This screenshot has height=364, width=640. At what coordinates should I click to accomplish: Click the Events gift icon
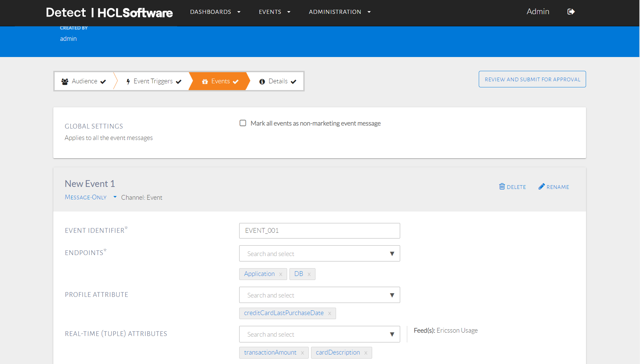click(x=205, y=81)
